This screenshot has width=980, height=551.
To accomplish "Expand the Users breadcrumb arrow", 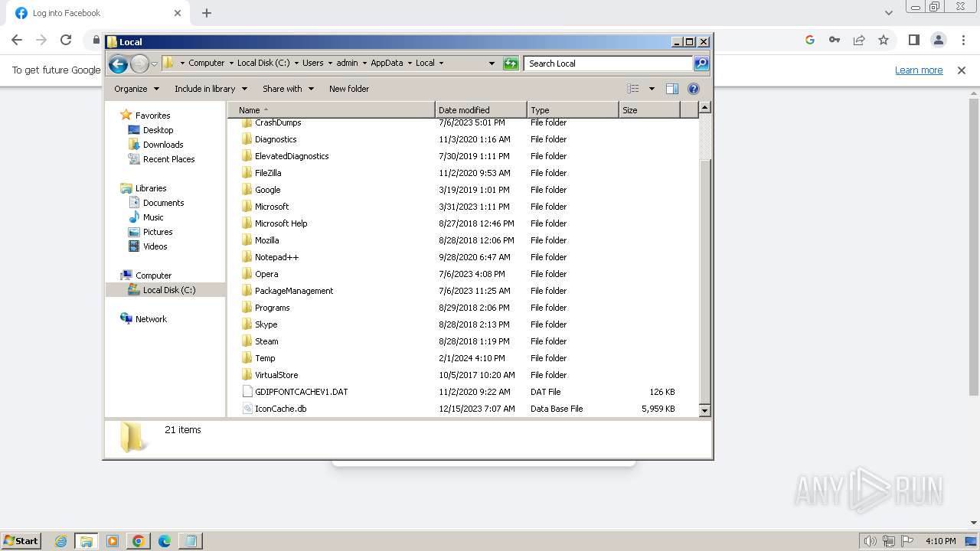I will pos(329,64).
